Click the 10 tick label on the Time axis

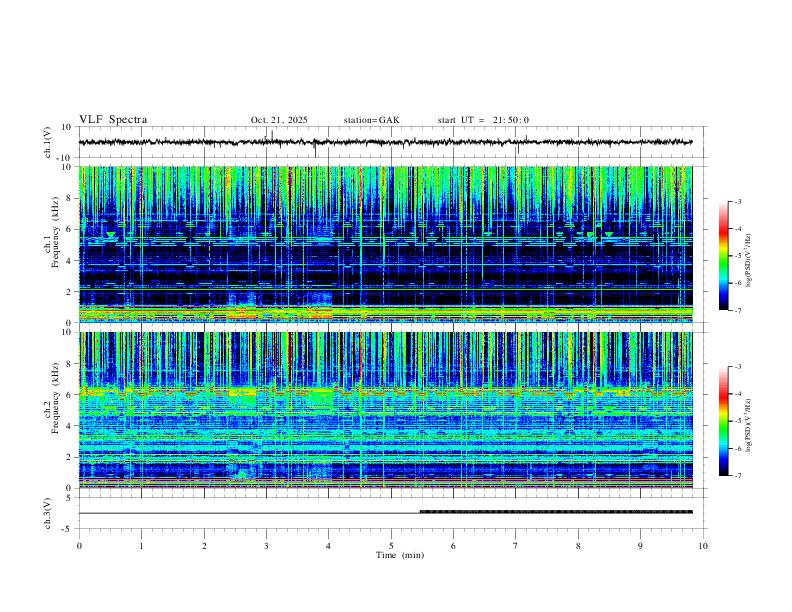tap(703, 546)
